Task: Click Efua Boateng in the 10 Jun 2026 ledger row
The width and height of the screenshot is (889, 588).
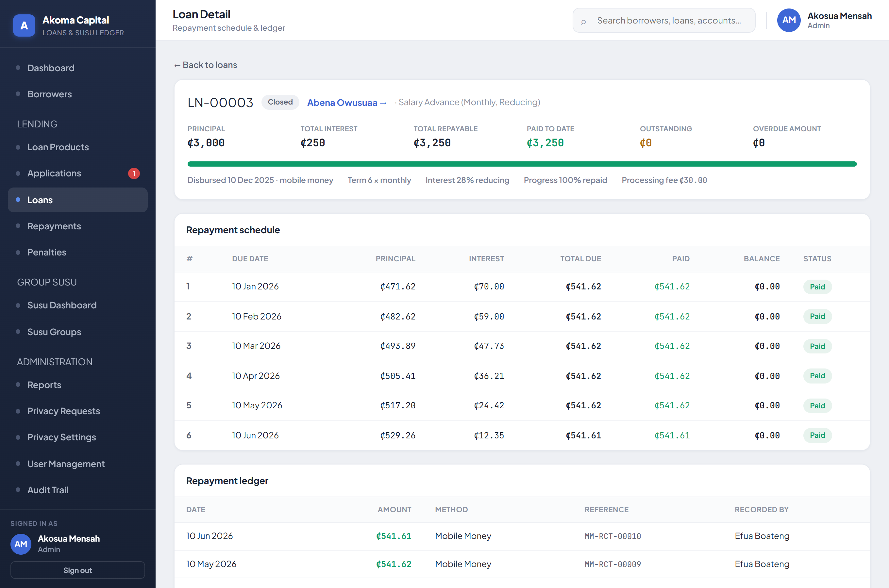Action: [762, 536]
